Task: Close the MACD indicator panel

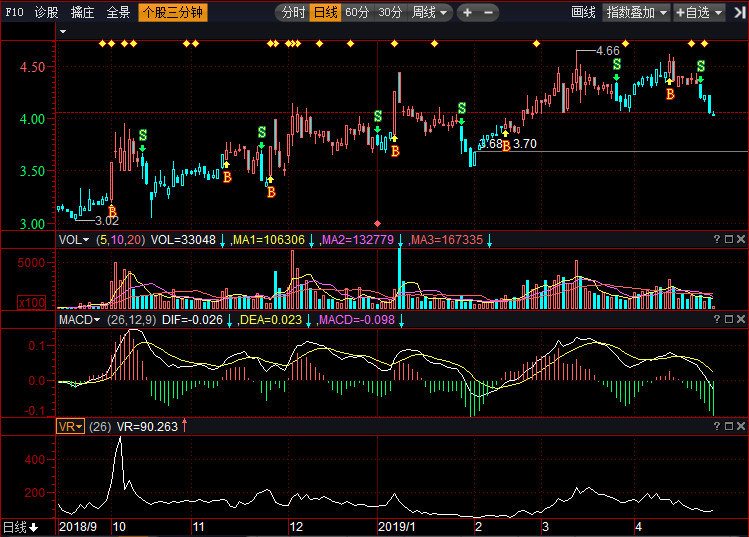Action: (x=741, y=319)
